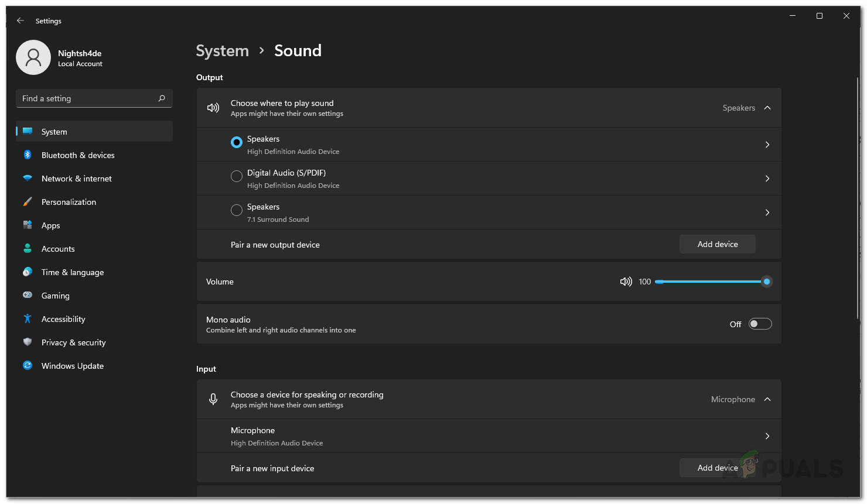
Task: Go to Privacy & security section
Action: (x=73, y=342)
